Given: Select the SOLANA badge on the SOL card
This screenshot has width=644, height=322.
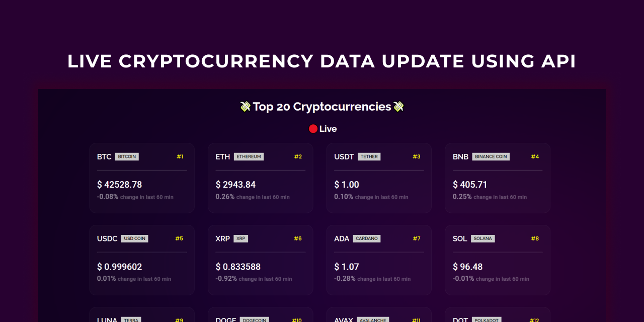Looking at the screenshot, I should pos(483,238).
